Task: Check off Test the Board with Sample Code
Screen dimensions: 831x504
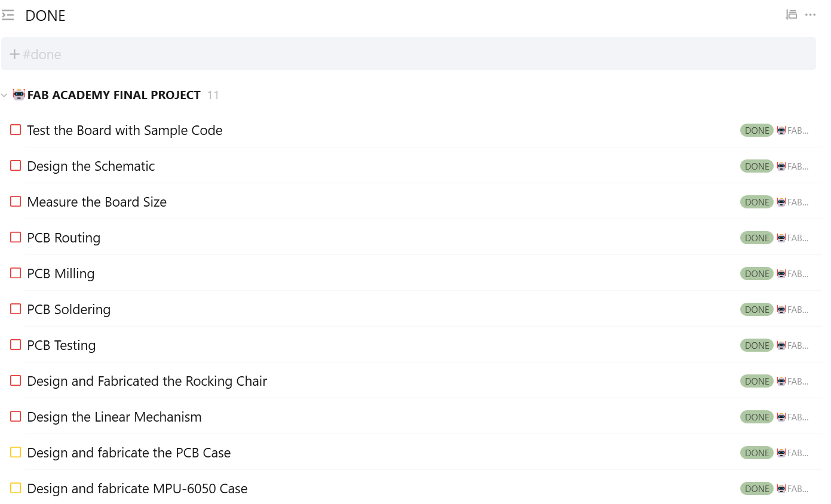Action: (x=16, y=130)
